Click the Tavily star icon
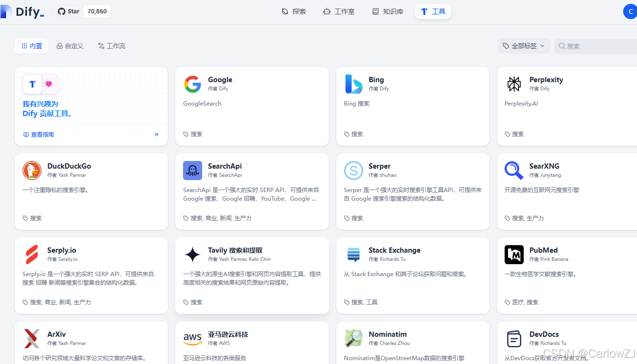Image resolution: width=637 pixels, height=364 pixels. point(193,255)
